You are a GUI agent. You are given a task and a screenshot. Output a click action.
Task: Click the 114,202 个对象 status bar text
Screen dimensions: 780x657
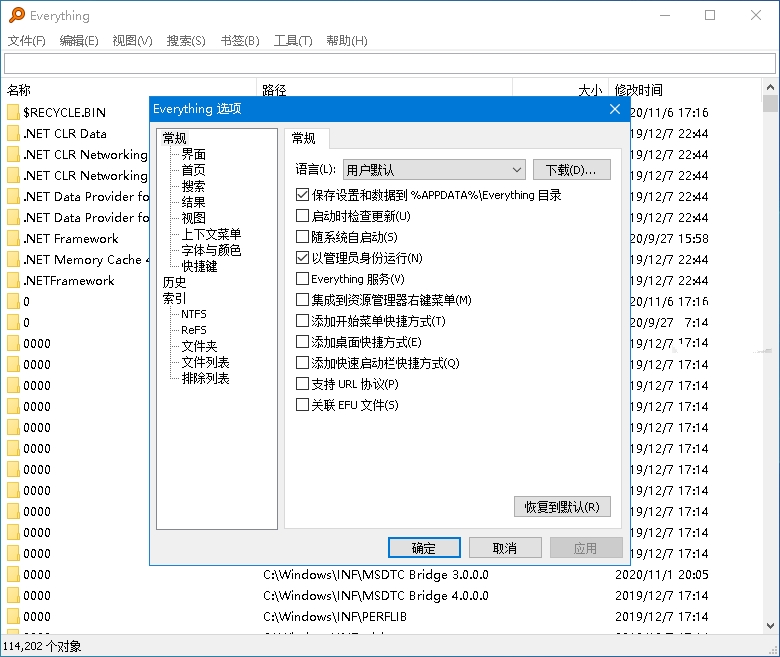click(42, 646)
